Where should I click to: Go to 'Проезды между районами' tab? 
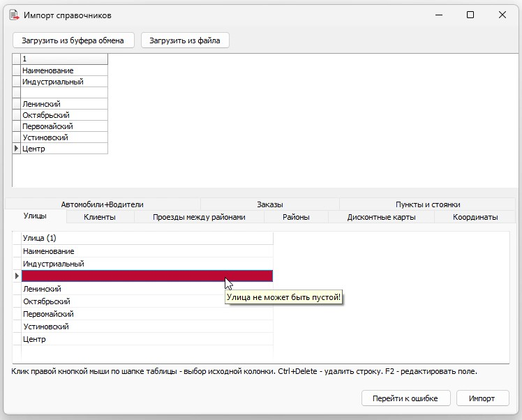(x=199, y=217)
